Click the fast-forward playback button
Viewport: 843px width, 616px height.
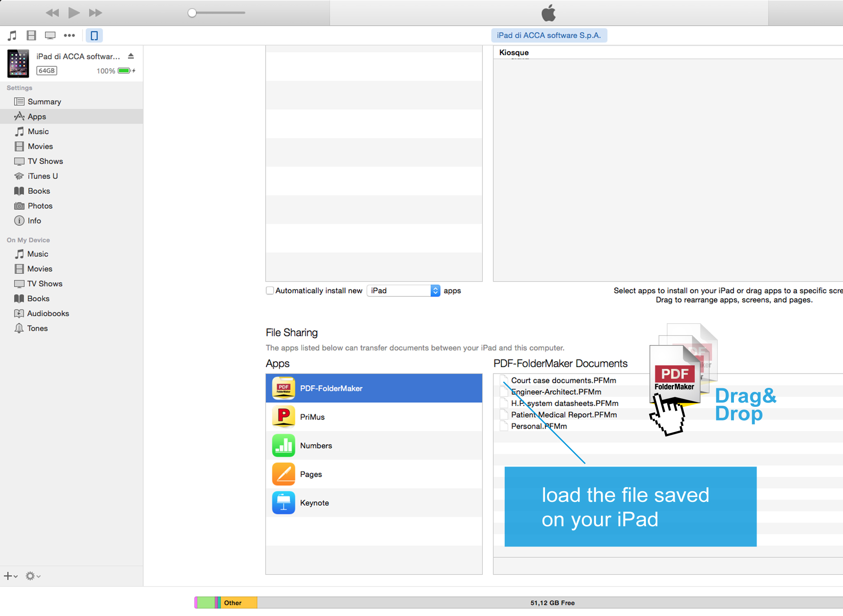pyautogui.click(x=95, y=13)
